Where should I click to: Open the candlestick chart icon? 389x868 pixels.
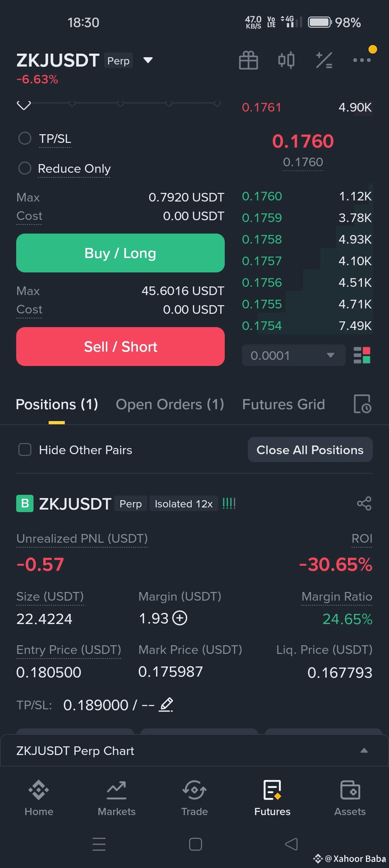point(286,60)
